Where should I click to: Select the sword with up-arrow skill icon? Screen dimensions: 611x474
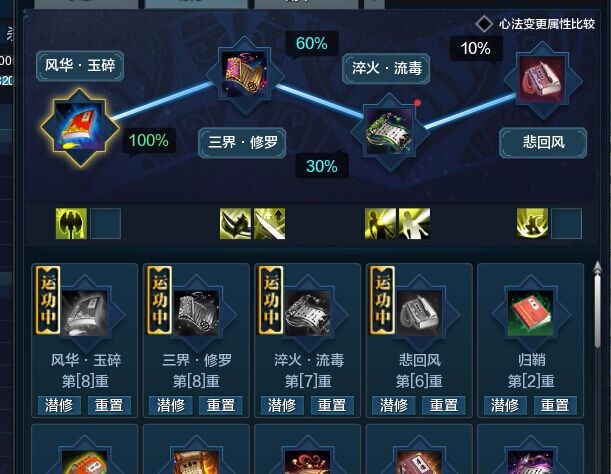pyautogui.click(x=270, y=223)
